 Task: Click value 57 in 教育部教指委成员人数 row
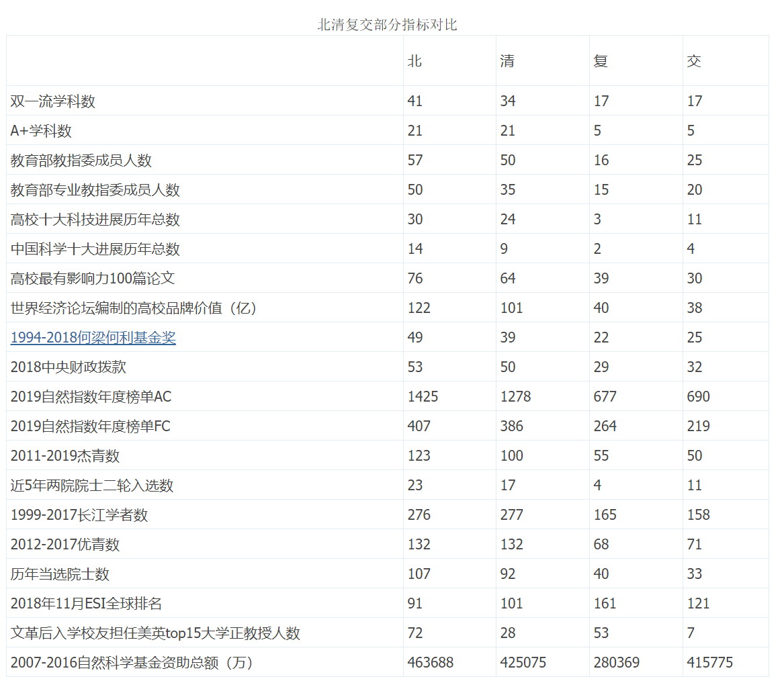415,160
